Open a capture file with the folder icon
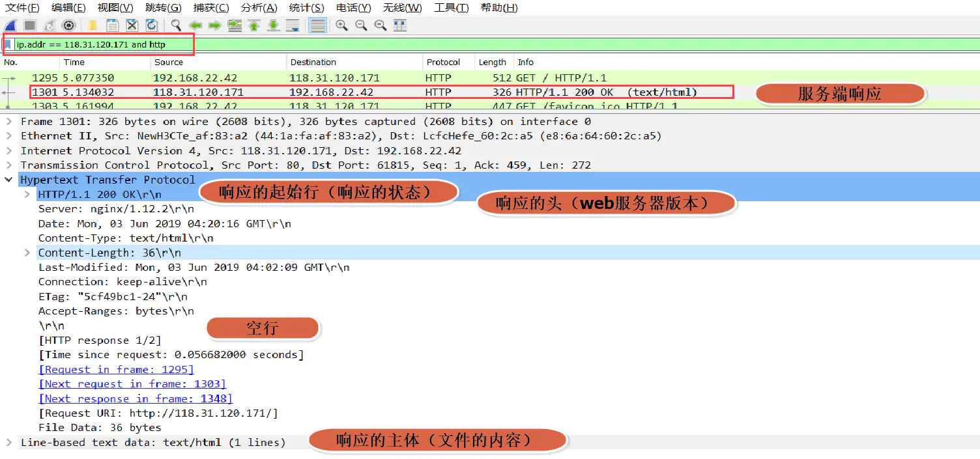 click(93, 25)
